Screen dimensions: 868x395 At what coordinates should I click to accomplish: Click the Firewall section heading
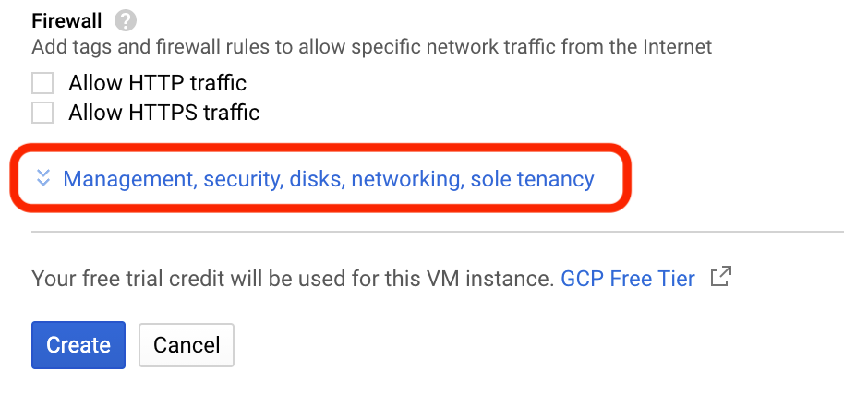tap(66, 20)
